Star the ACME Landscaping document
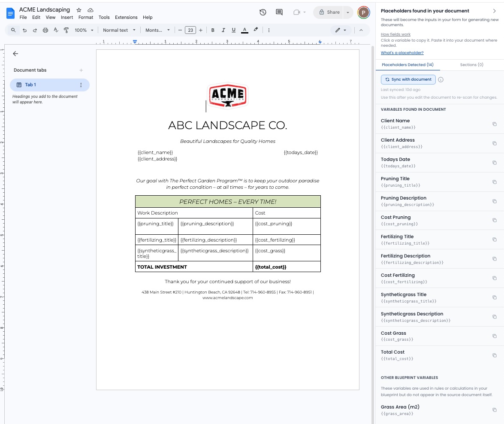504x424 pixels. [x=79, y=10]
